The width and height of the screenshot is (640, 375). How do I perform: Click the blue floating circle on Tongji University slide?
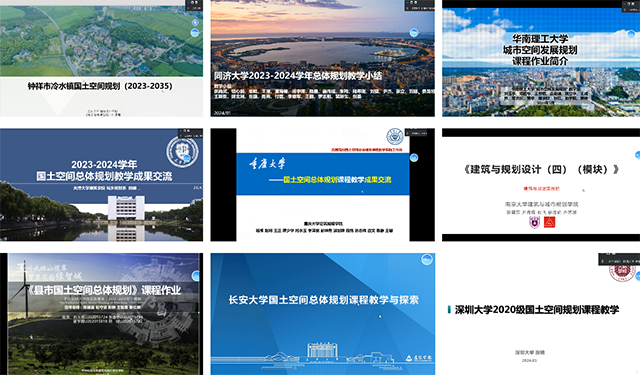click(414, 33)
